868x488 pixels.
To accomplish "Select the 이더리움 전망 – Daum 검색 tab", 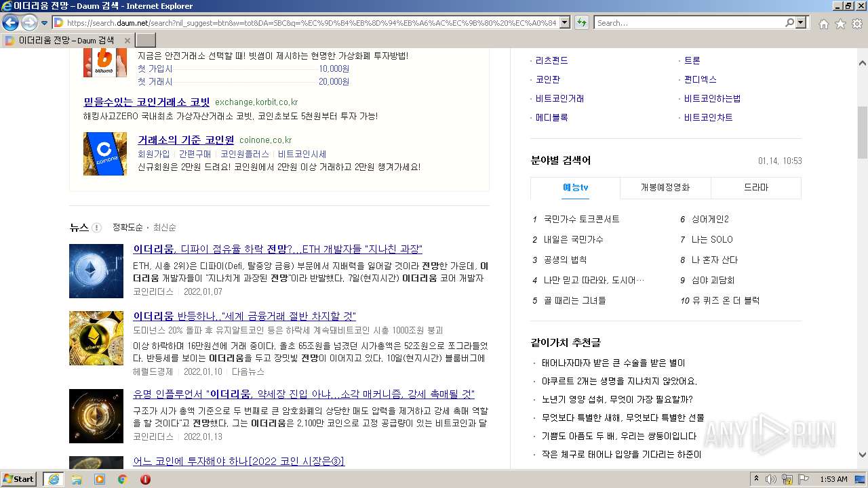I will (x=66, y=41).
